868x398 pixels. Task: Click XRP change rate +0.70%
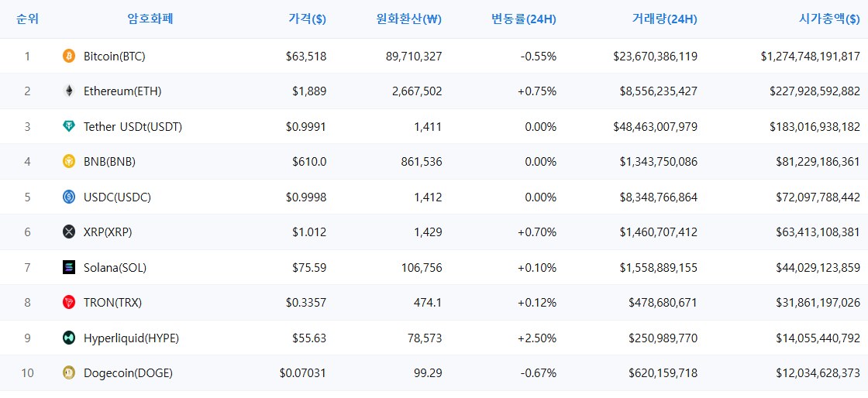(537, 233)
